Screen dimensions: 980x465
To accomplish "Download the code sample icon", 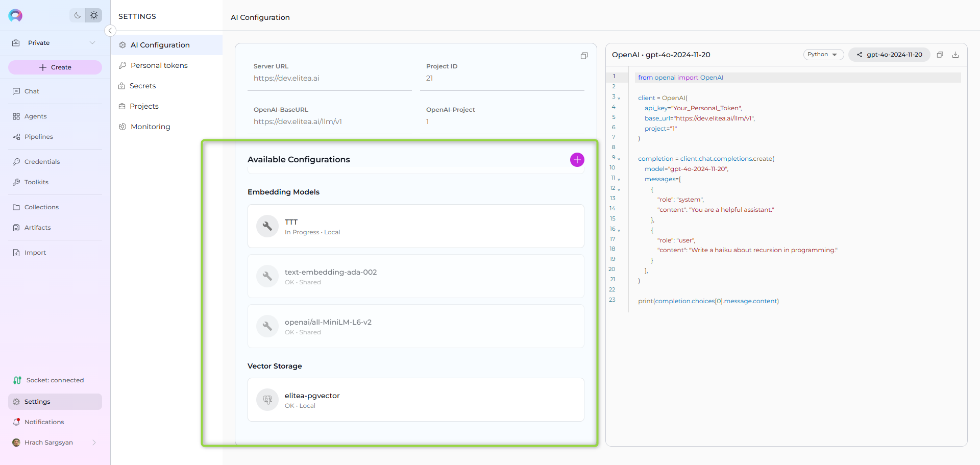I will (x=955, y=55).
